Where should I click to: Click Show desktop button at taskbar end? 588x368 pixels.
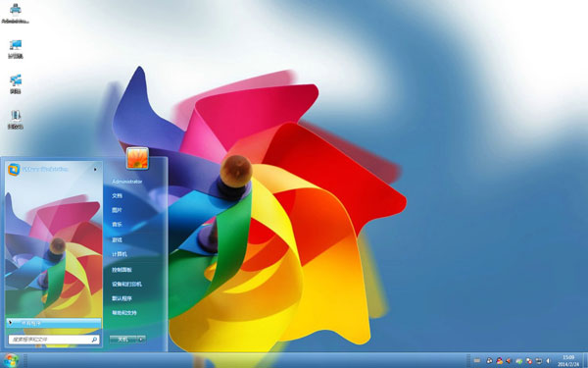[x=585, y=360]
